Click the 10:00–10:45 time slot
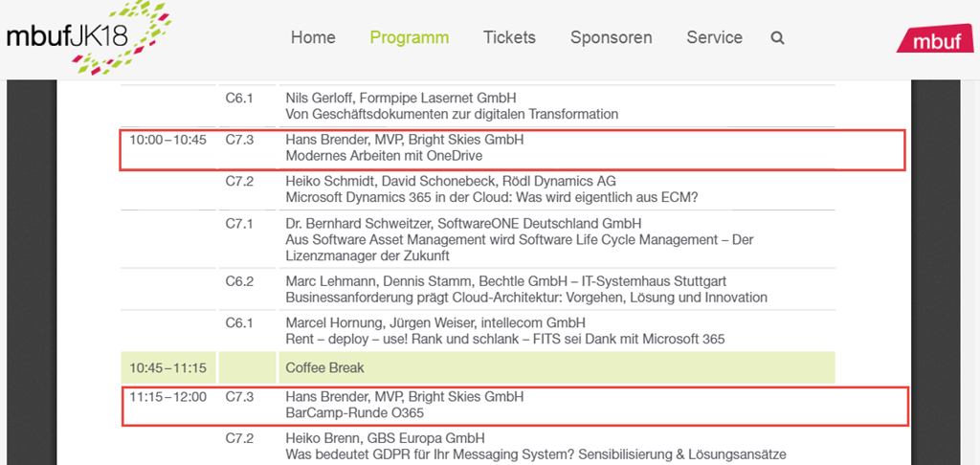 pos(167,140)
